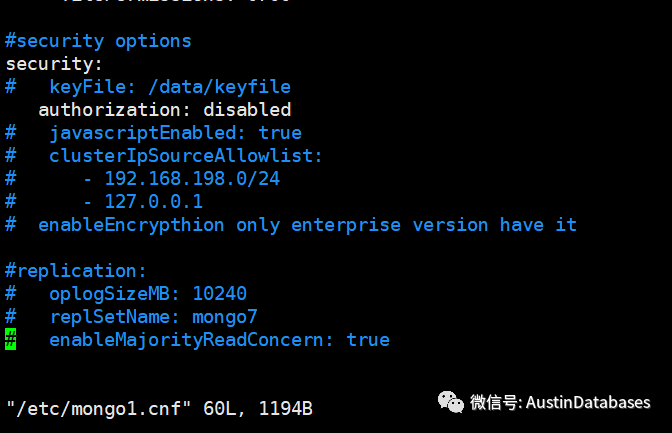Viewport: 672px width, 433px height.
Task: Click the 'javascriptEnabled: true' line
Action: [x=174, y=132]
